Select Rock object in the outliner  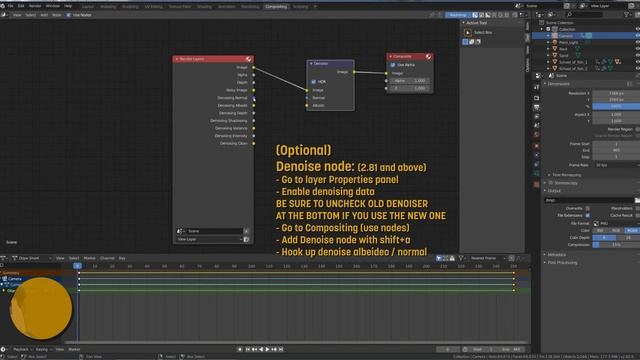point(563,49)
